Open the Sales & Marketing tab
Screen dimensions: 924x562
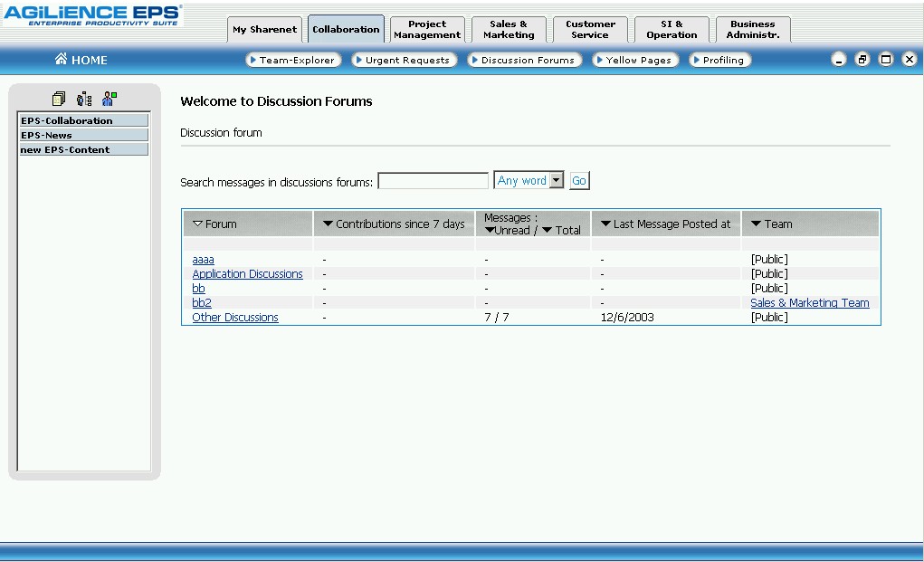point(509,30)
